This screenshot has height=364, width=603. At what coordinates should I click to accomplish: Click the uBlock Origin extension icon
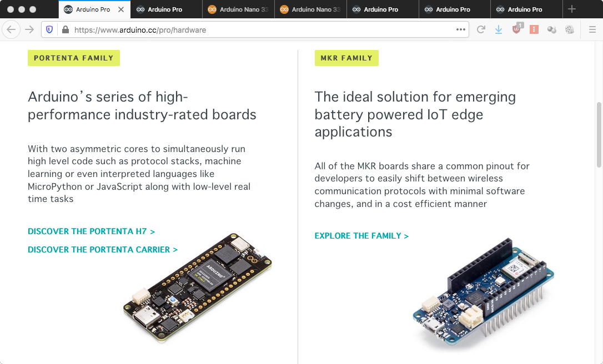tap(516, 29)
